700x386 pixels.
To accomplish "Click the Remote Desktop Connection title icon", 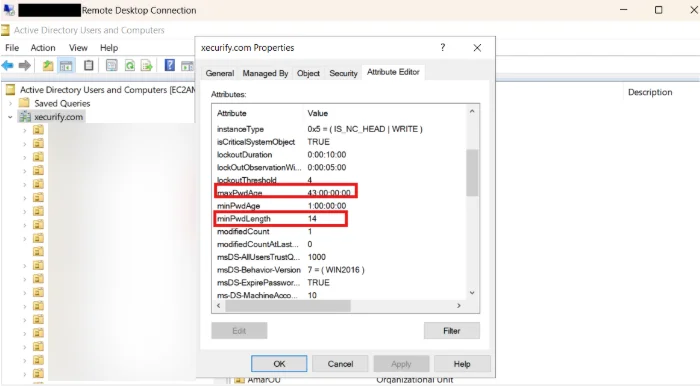I will click(x=9, y=10).
